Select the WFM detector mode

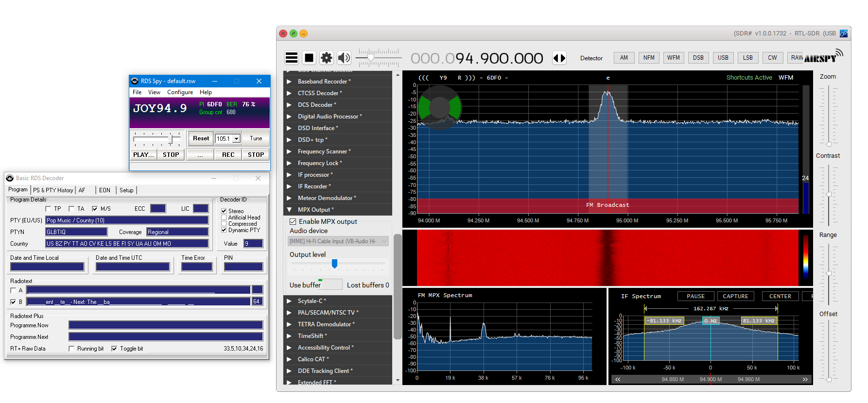pos(674,58)
